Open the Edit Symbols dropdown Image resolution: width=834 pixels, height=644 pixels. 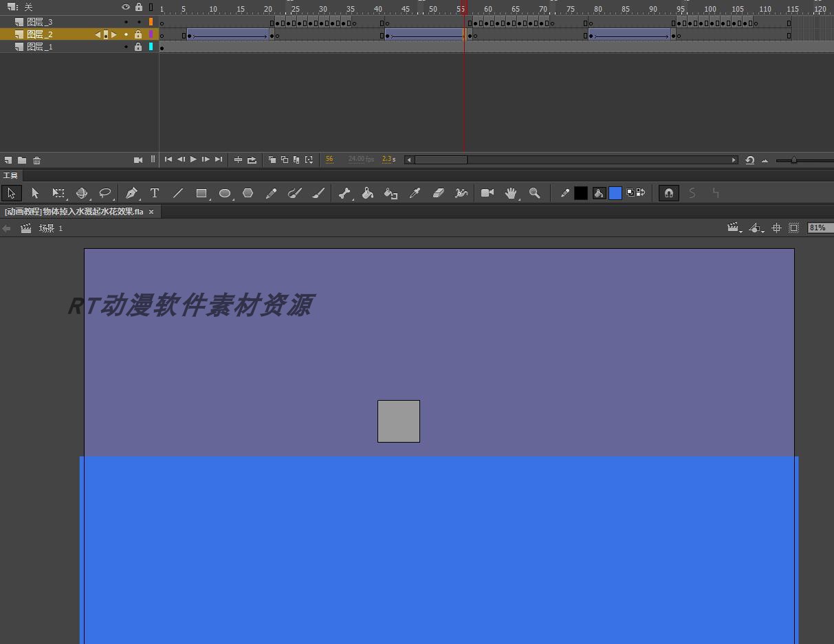[x=756, y=227]
